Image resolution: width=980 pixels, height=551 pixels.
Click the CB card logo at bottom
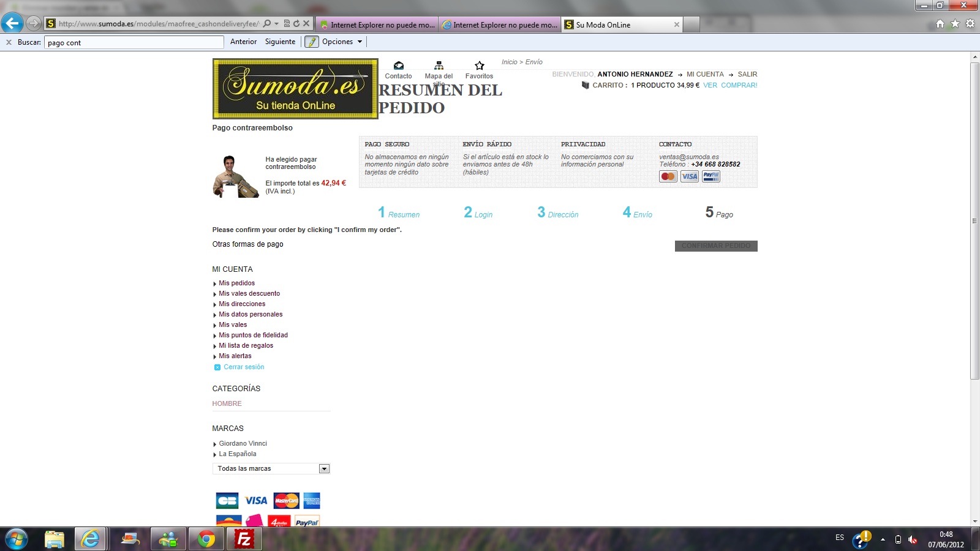click(x=227, y=501)
